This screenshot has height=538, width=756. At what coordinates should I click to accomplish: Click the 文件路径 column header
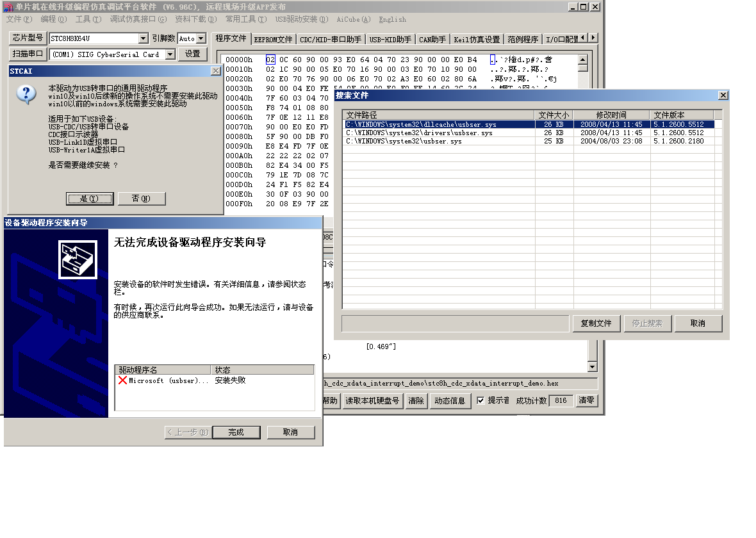[438, 115]
